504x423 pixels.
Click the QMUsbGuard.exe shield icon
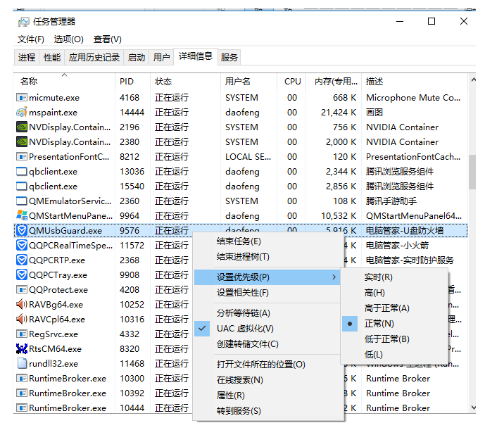22,230
